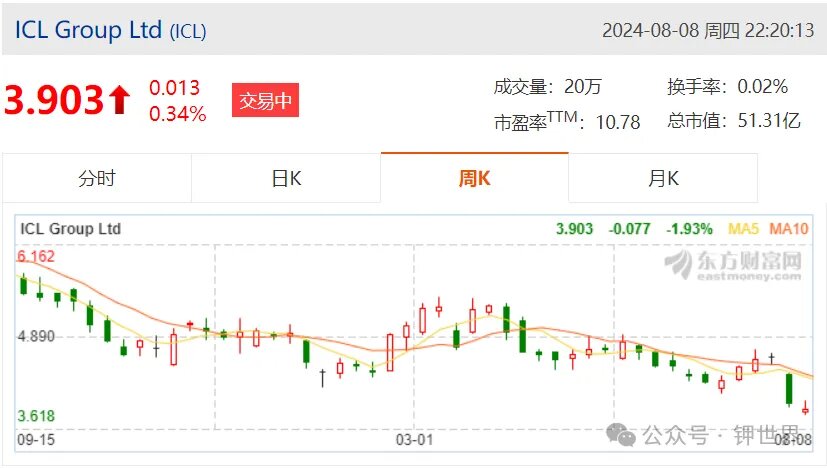Switch to the 月K tab

point(663,178)
